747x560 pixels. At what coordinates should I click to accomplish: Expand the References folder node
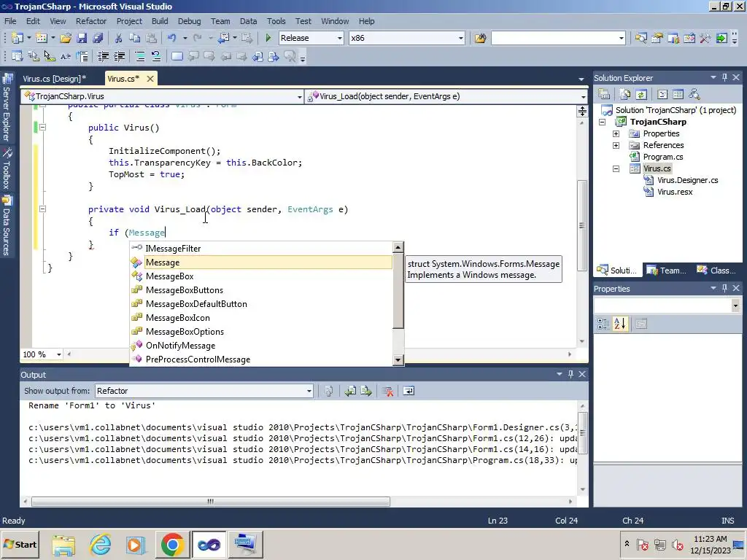click(616, 145)
